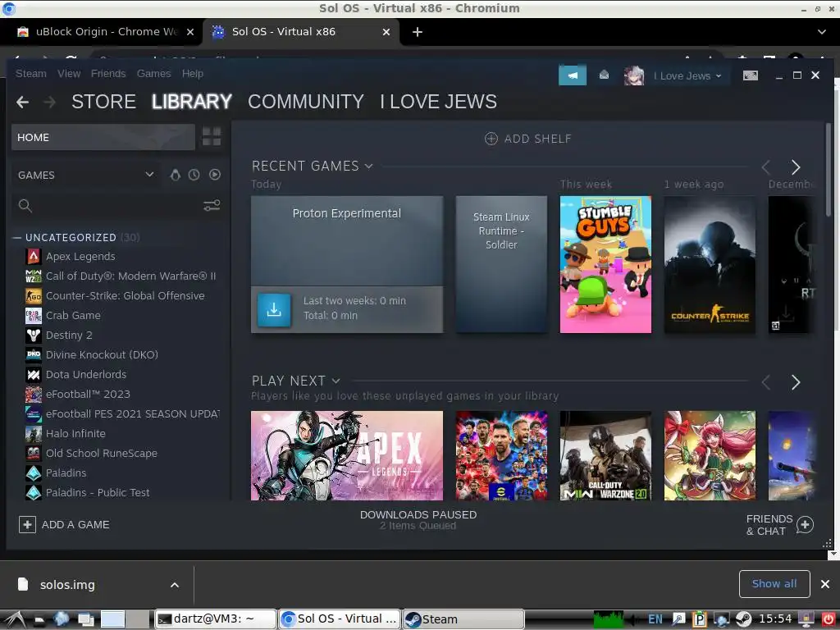Click the Paladins sidebar icon
The height and width of the screenshot is (630, 840).
tap(33, 473)
